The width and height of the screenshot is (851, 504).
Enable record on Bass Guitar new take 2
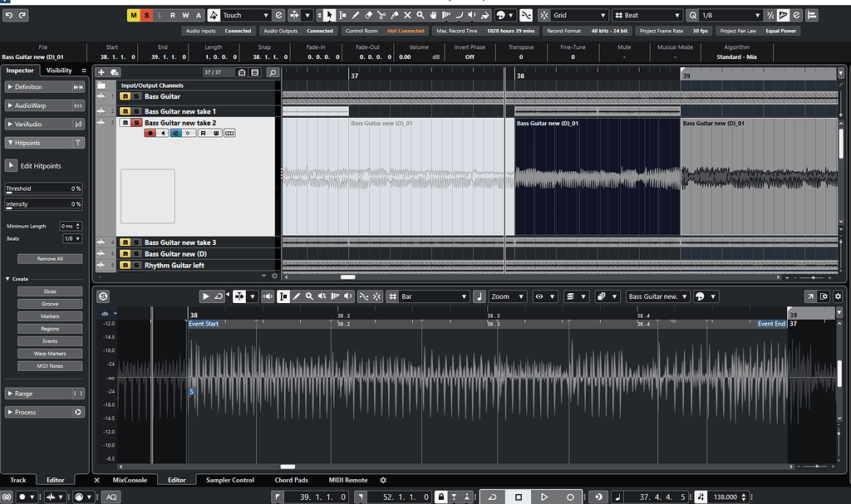pos(150,133)
